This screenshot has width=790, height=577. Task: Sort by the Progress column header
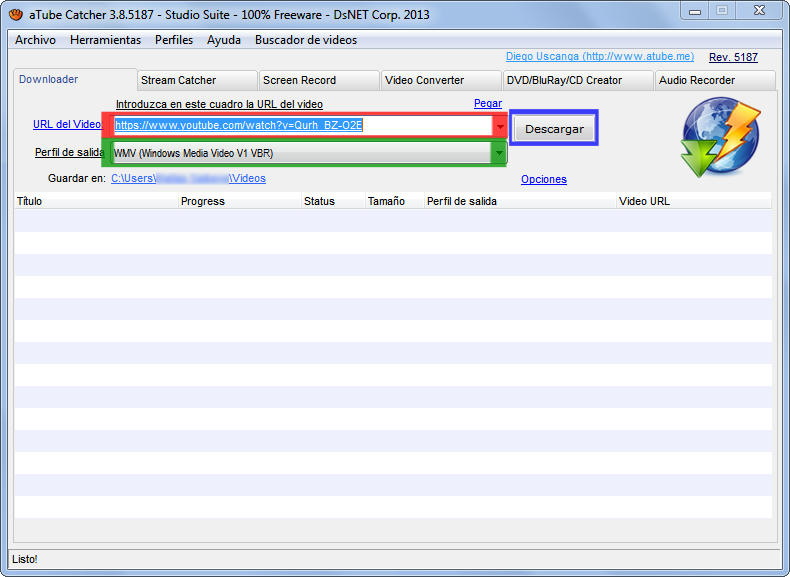(x=240, y=201)
